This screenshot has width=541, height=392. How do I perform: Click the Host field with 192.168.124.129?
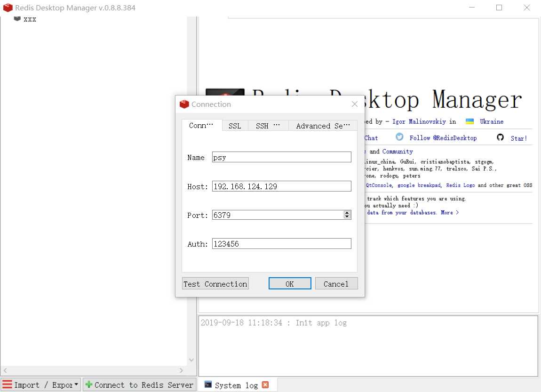[281, 186]
